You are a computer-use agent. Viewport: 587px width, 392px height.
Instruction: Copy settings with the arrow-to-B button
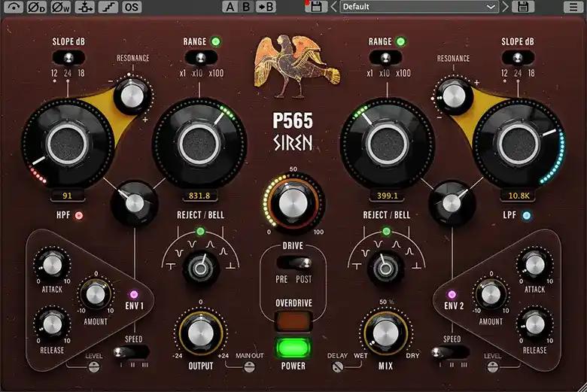pos(266,7)
